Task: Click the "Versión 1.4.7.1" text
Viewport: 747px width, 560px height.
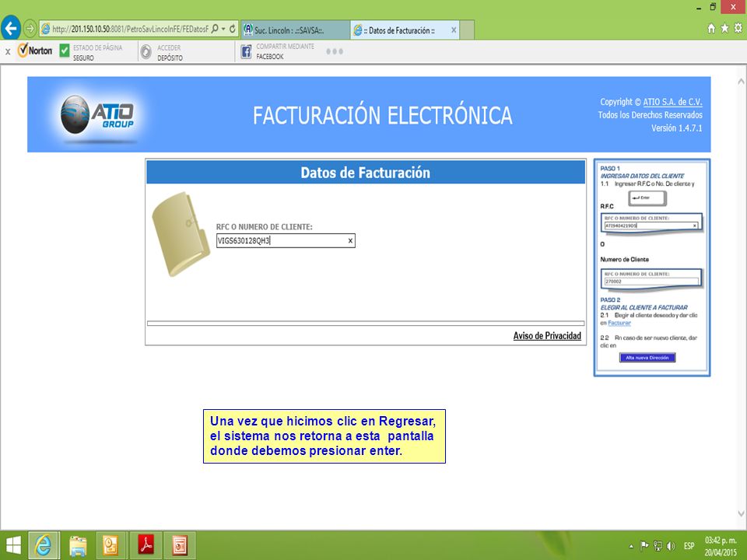Action: click(676, 128)
